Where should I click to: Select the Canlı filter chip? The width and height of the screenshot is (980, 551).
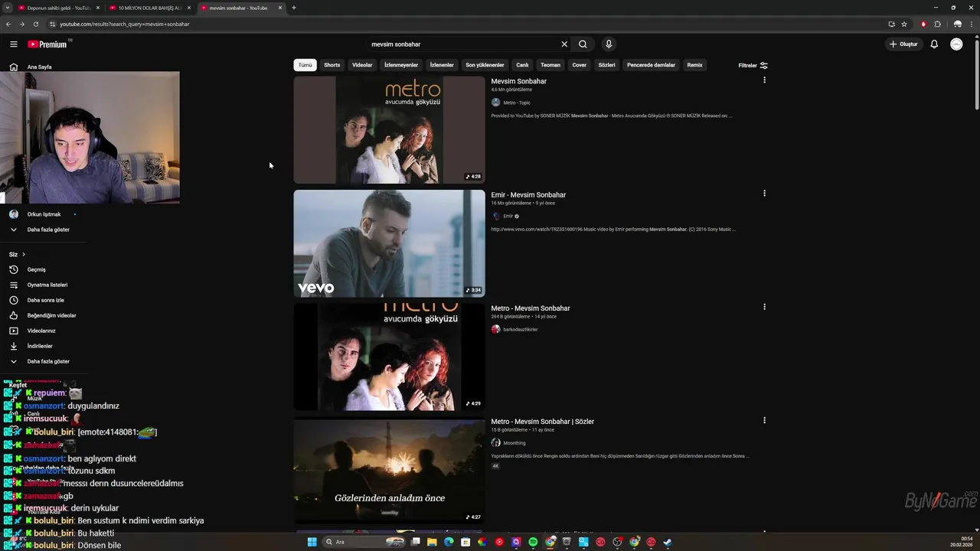(x=522, y=65)
